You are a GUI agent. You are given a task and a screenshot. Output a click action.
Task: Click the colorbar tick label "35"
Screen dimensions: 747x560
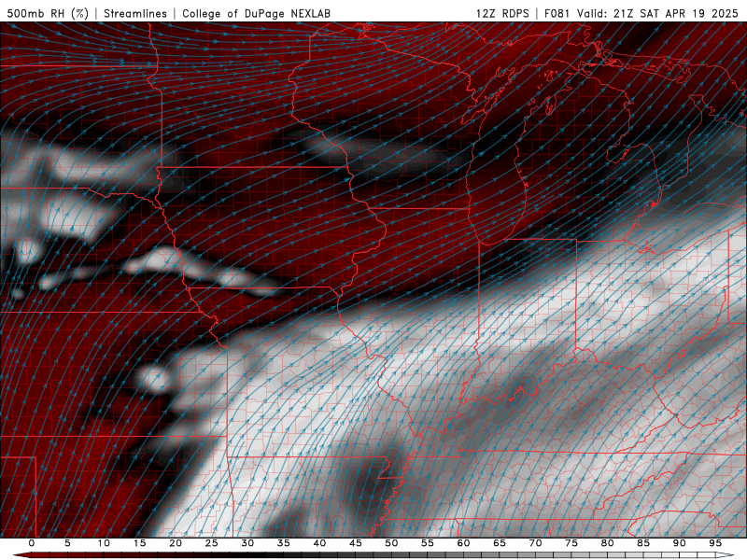click(x=284, y=543)
